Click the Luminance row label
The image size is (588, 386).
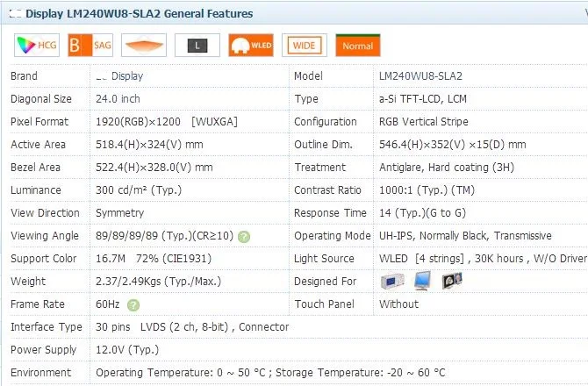coord(36,190)
